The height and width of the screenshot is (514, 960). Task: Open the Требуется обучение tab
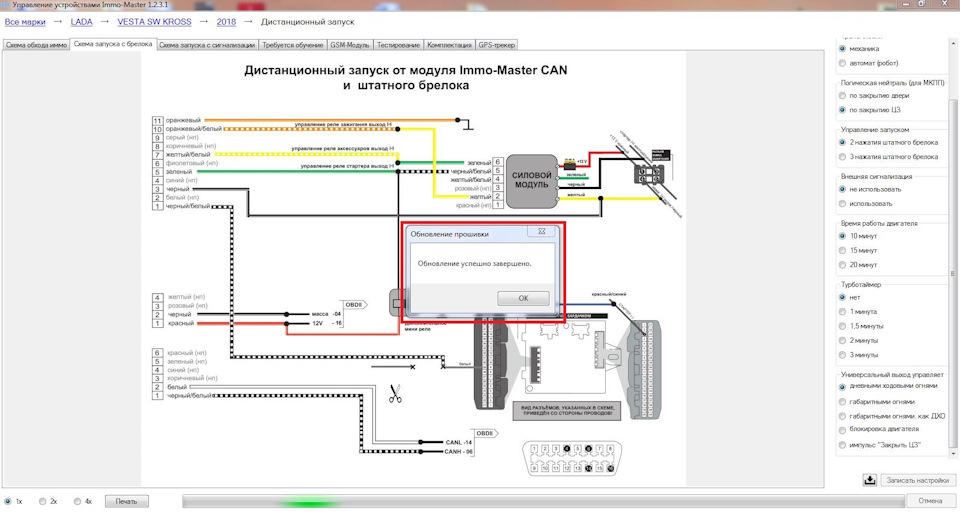click(x=292, y=45)
